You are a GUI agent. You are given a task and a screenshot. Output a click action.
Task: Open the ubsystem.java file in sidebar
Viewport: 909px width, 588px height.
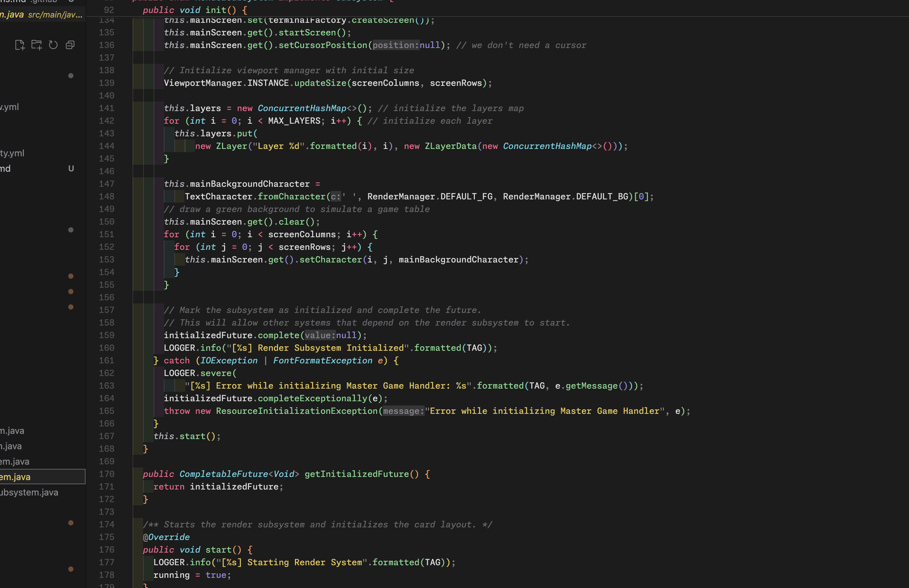[29, 493]
